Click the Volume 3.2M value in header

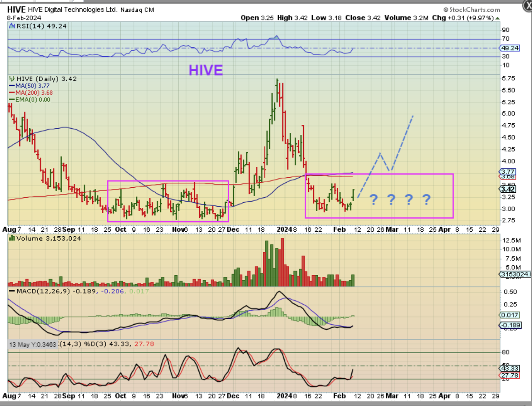406,18
